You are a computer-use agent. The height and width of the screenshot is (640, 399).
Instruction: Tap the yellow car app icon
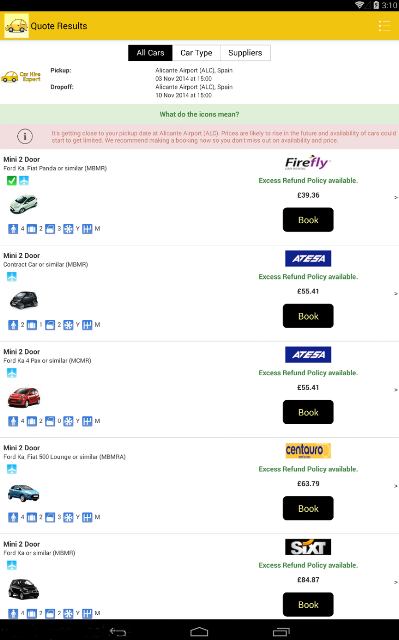(16, 26)
